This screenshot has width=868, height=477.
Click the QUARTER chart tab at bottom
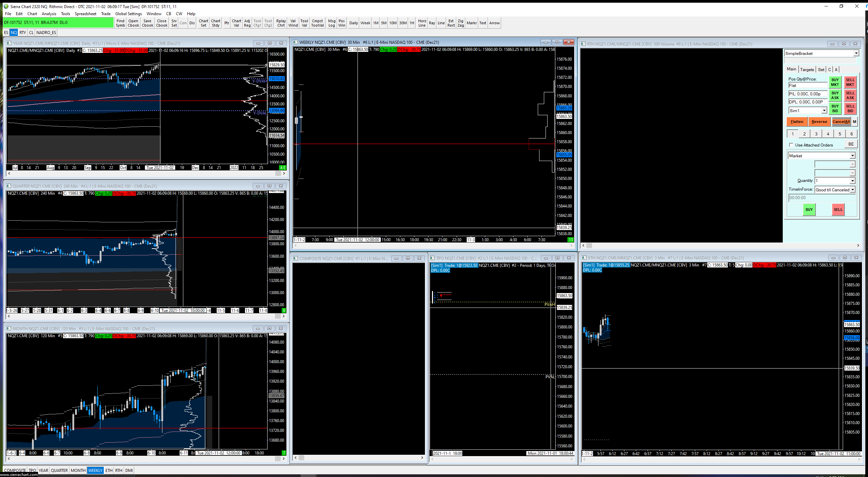[x=59, y=470]
